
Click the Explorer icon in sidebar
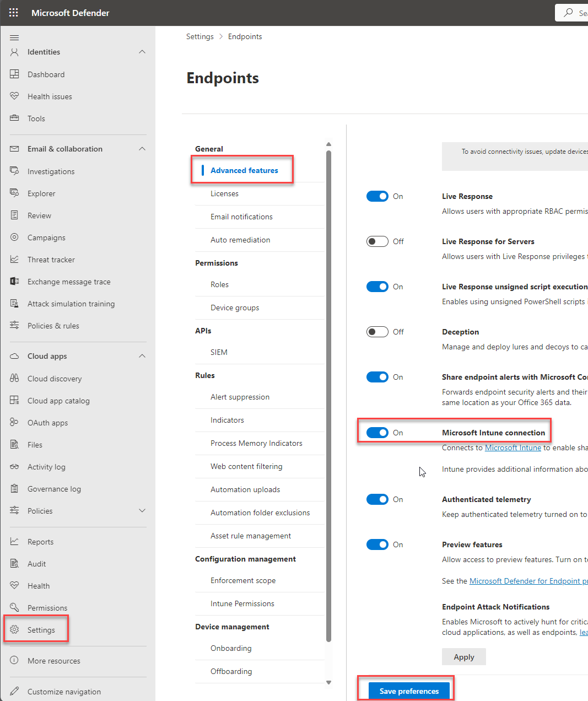tap(14, 193)
